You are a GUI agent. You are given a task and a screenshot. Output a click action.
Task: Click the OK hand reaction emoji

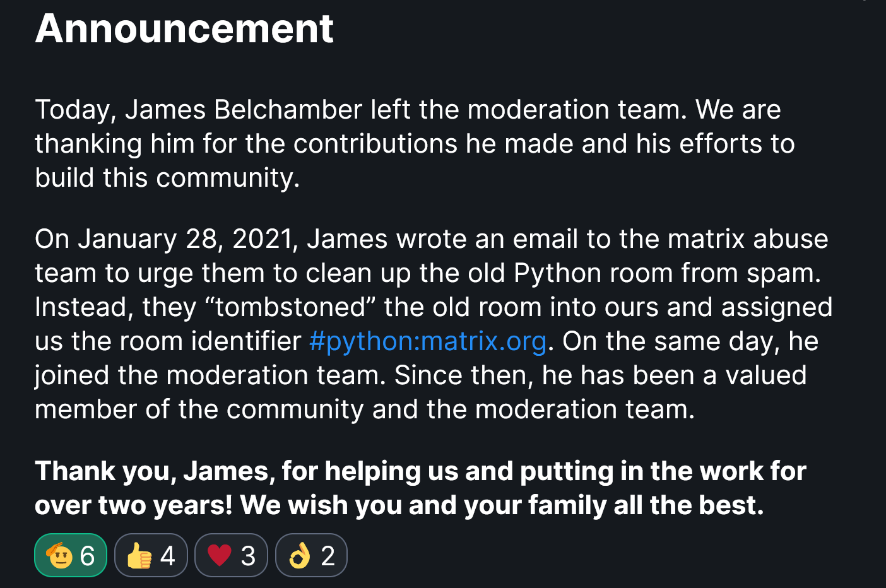[x=300, y=556]
